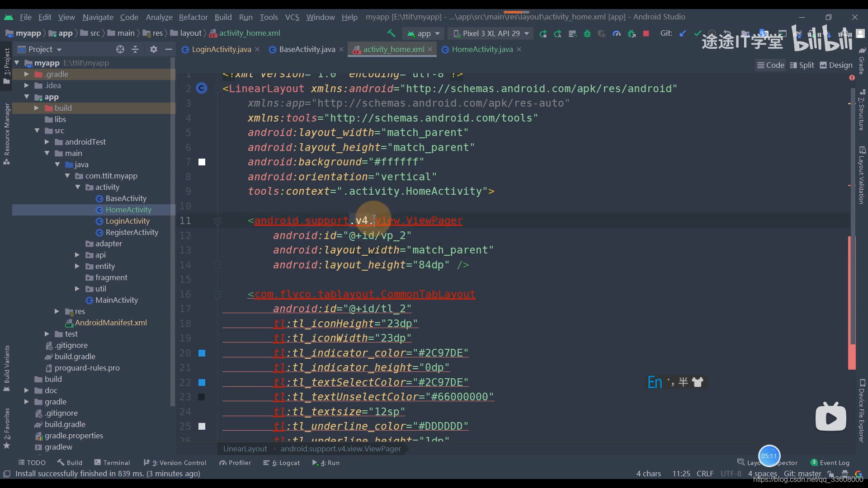Click the Collapse All icon in the Project panel
The width and height of the screenshot is (868, 488).
coord(135,49)
